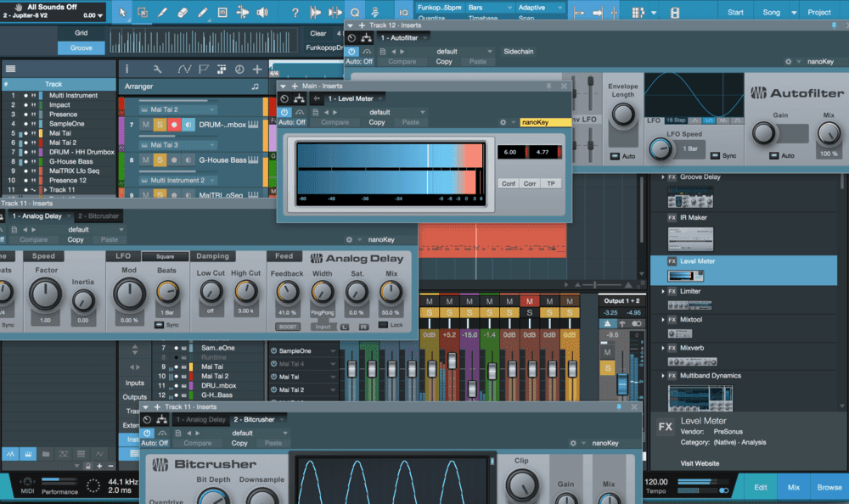Add a track with the plus icon
This screenshot has width=849, height=504.
pos(257,70)
